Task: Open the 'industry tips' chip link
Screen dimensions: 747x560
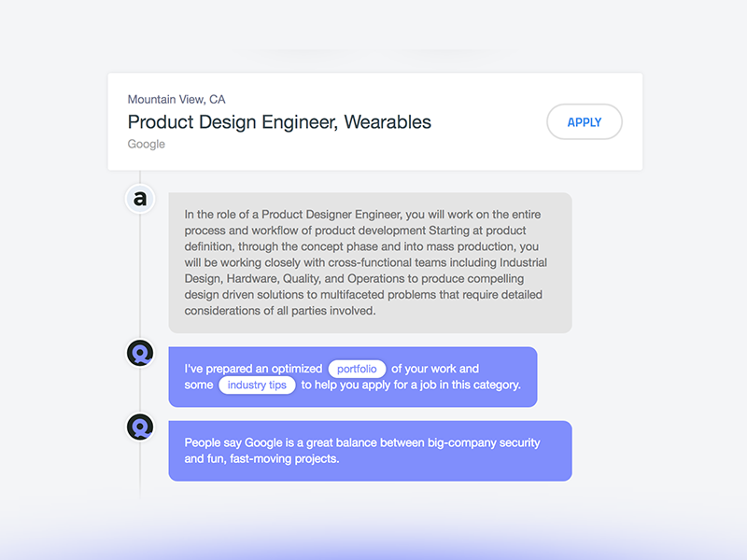Action: coord(257,385)
